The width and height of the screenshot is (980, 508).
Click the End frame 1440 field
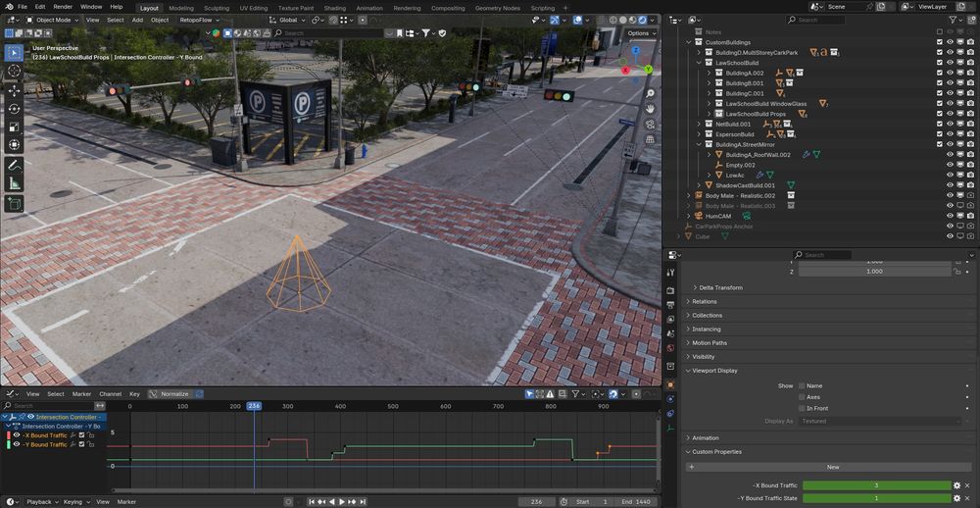coord(636,502)
